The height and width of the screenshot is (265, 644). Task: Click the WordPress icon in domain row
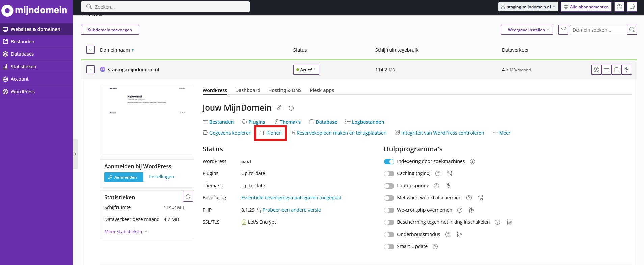(596, 70)
